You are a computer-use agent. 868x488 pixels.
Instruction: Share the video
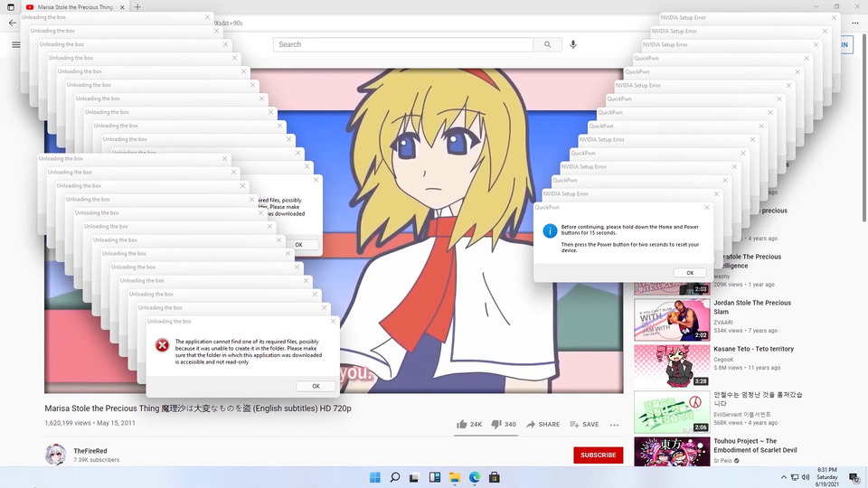pos(542,425)
